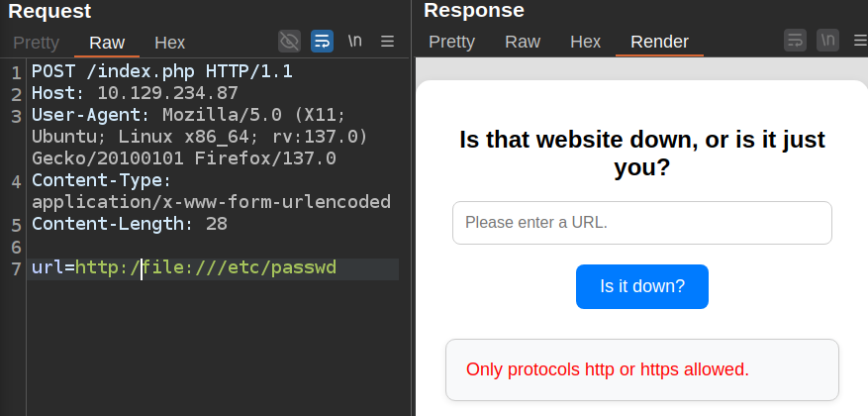Select the response Render tab
Image resolution: width=868 pixels, height=416 pixels.
(x=659, y=42)
